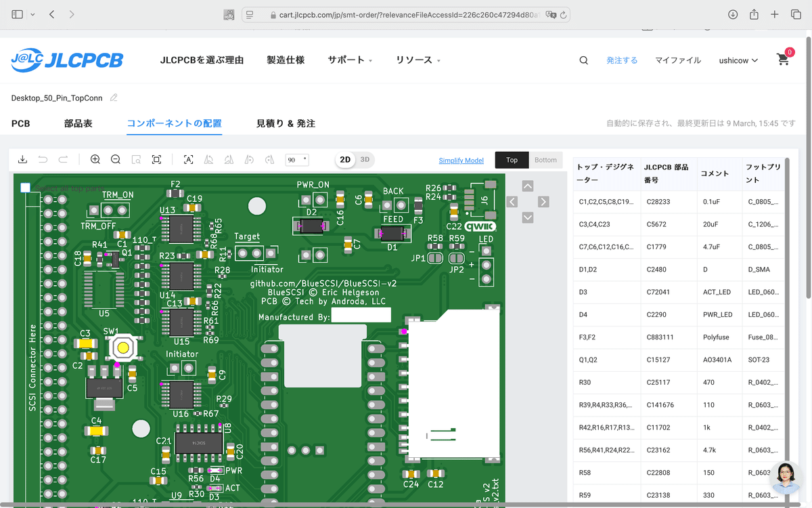812x508 pixels.
Task: Click the search magnifier in site header
Action: point(584,60)
